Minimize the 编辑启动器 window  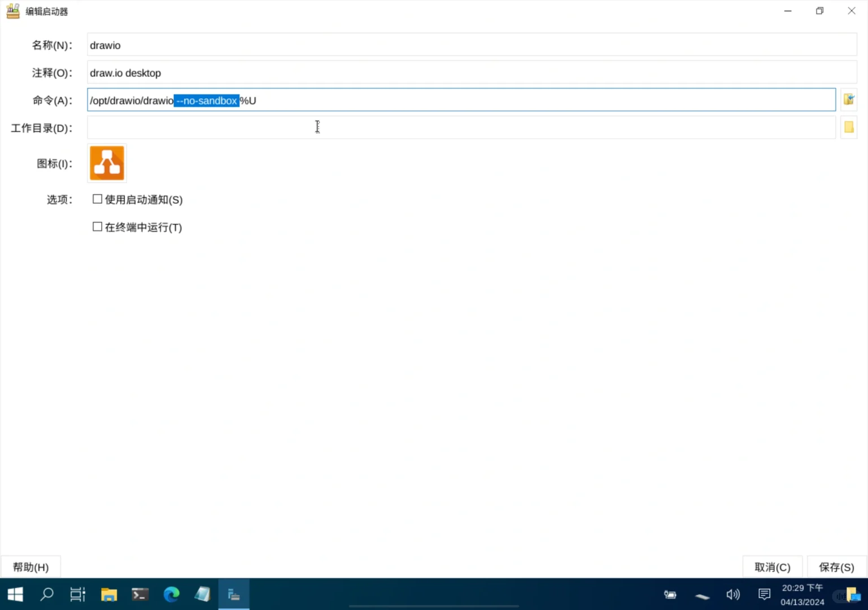(788, 11)
